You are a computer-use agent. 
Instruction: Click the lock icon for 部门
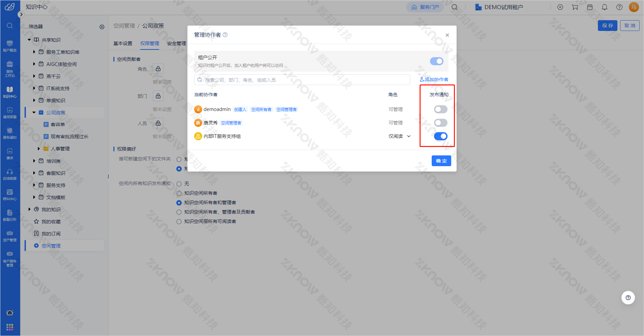[x=158, y=96]
